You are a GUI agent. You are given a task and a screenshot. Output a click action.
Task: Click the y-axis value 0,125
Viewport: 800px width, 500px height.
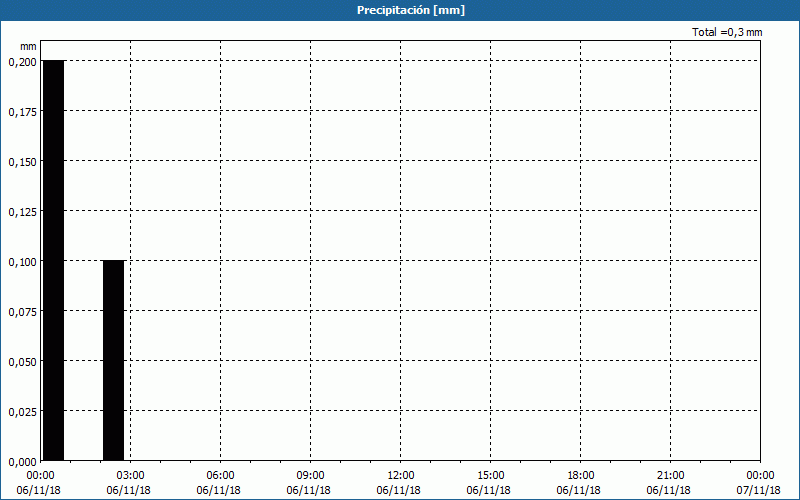pyautogui.click(x=23, y=212)
